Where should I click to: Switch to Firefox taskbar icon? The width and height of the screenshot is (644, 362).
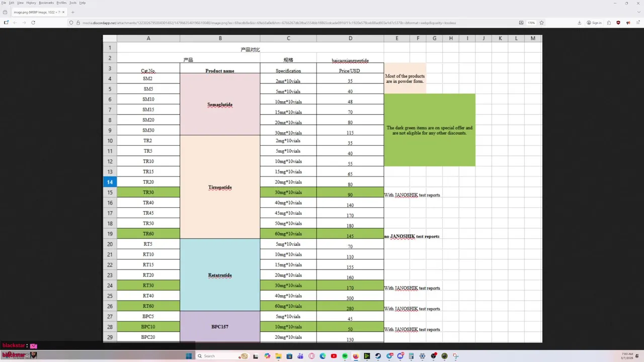[x=356, y=356]
